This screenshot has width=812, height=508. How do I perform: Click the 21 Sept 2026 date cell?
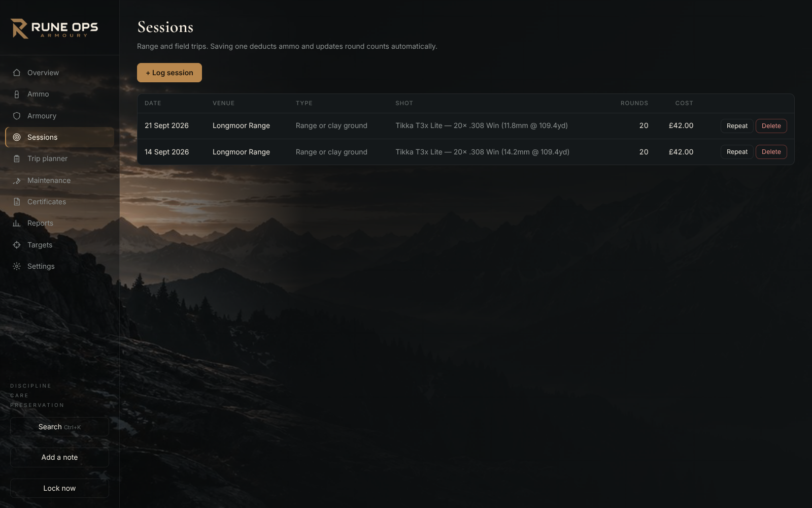[x=166, y=125]
